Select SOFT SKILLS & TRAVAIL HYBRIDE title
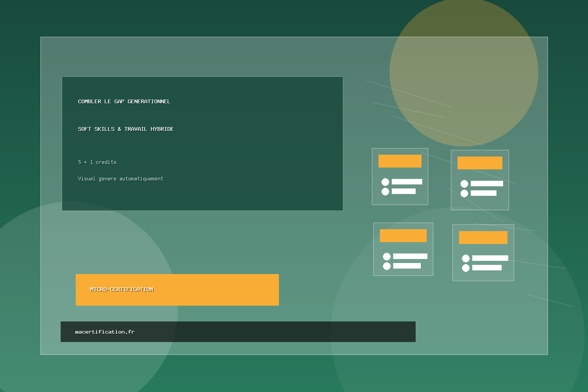This screenshot has height=392, width=588. tap(126, 129)
